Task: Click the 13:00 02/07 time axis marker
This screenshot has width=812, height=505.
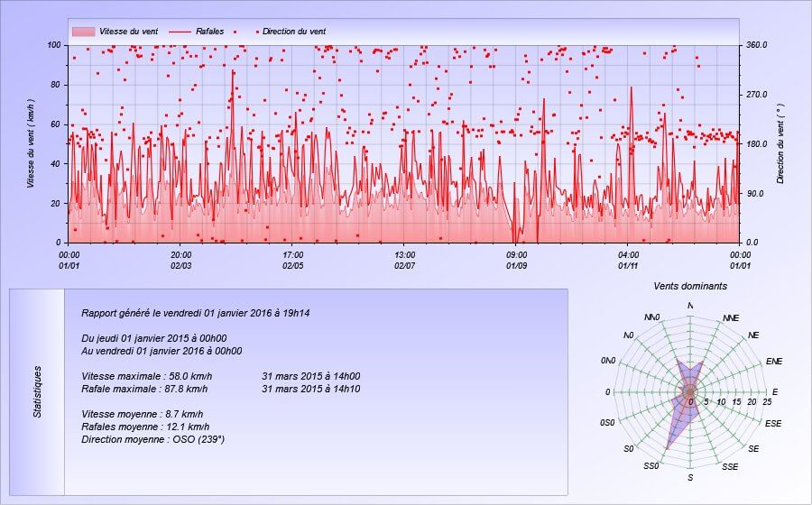Action: [x=404, y=260]
